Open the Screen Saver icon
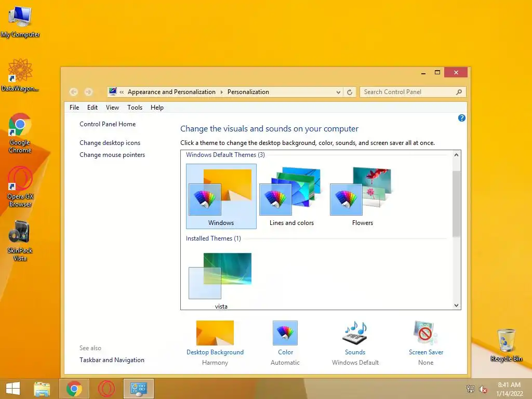This screenshot has height=399, width=532. click(425, 333)
